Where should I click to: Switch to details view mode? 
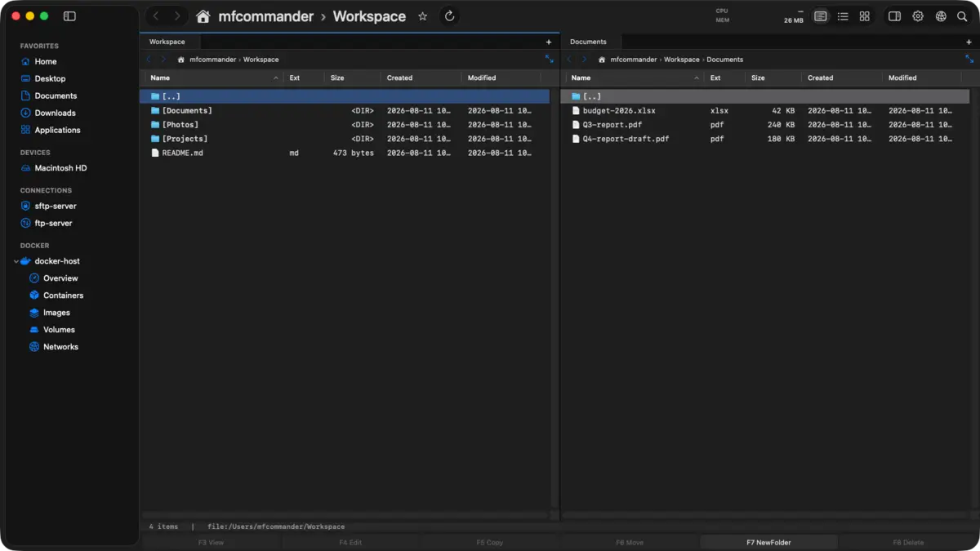point(821,16)
